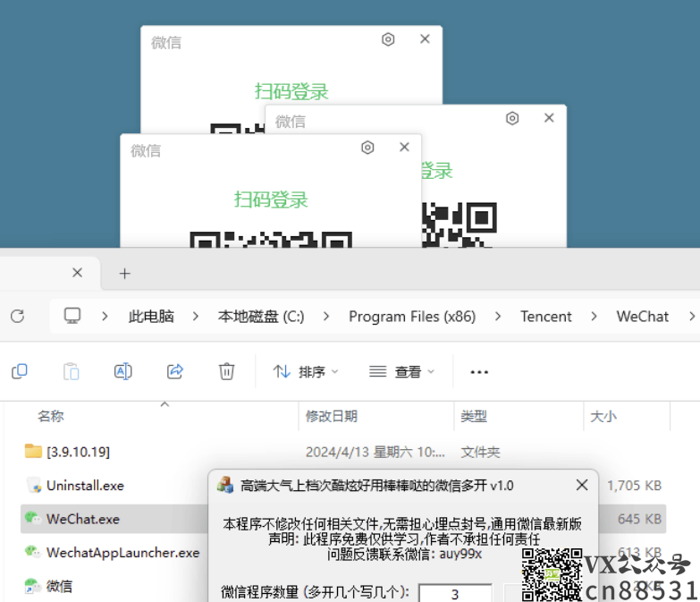The height and width of the screenshot is (602, 700).
Task: Add a new File Explorer tab
Action: click(125, 274)
